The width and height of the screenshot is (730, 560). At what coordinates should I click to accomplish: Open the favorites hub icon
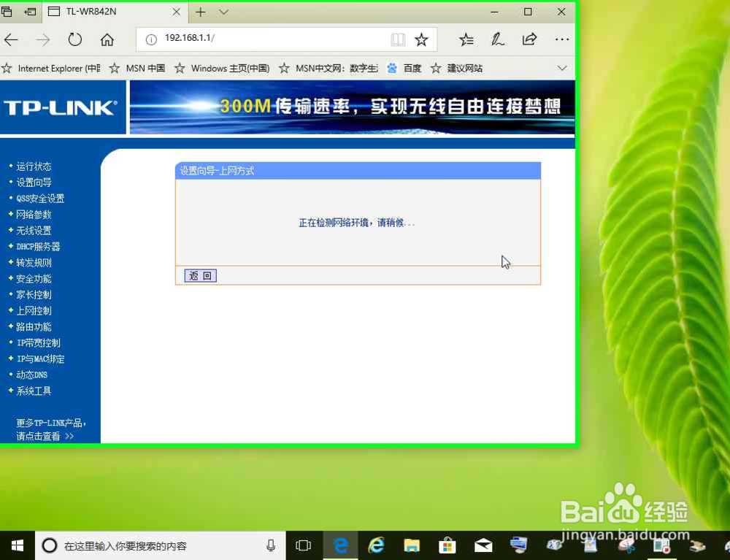(466, 39)
